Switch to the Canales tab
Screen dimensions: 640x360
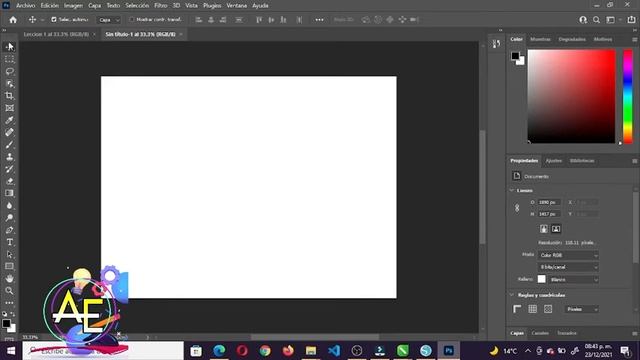(x=540, y=333)
